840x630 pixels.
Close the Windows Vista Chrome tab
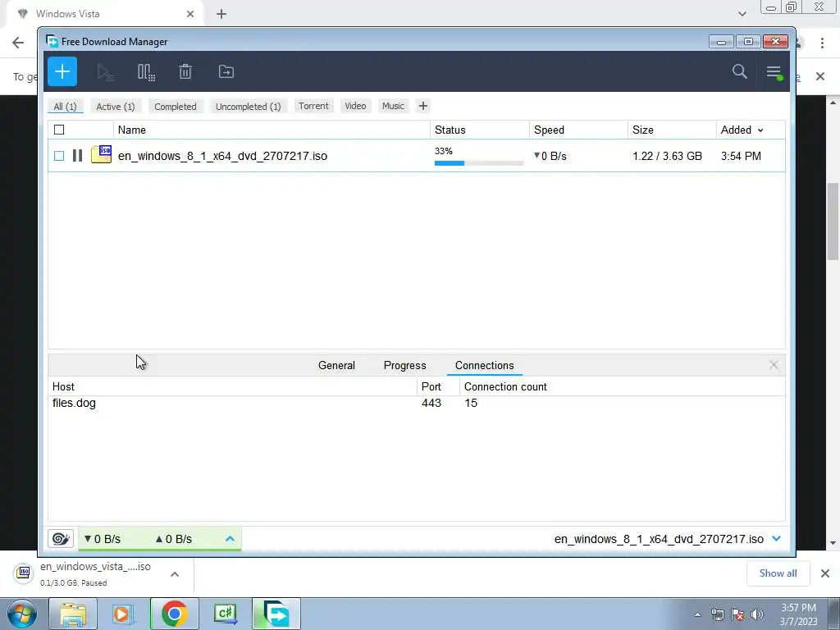pos(190,14)
